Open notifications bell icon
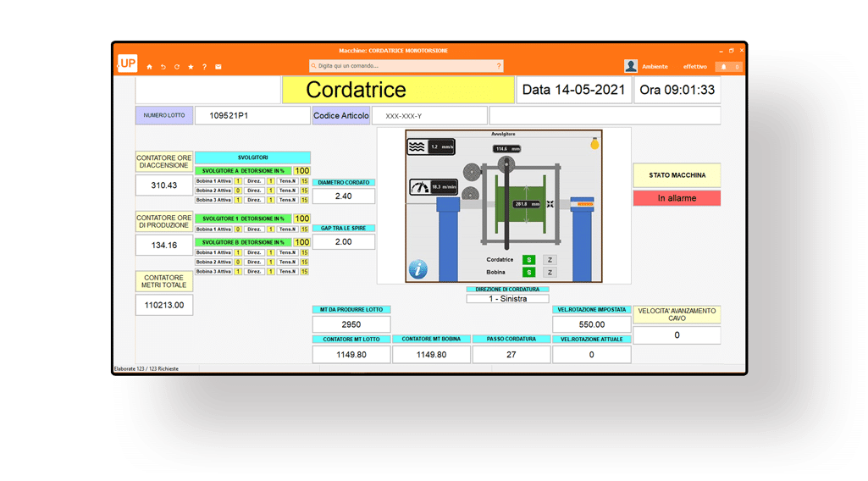868x481 pixels. [x=724, y=67]
